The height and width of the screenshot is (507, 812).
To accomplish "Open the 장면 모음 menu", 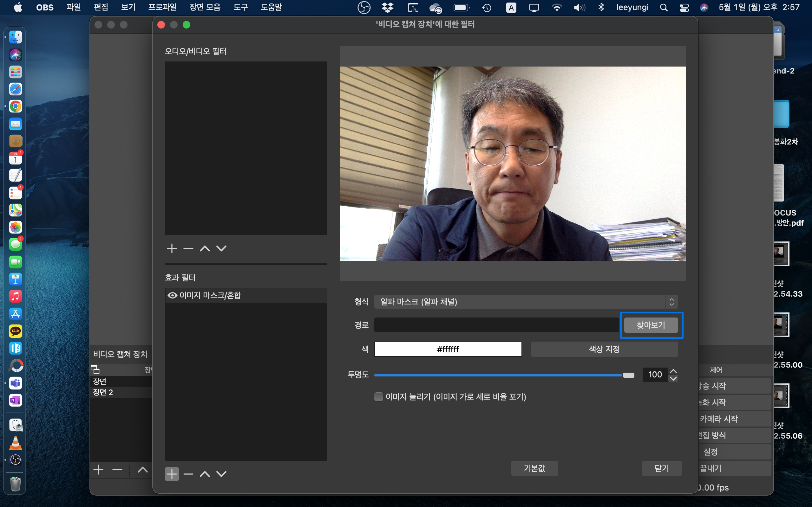I will [205, 7].
